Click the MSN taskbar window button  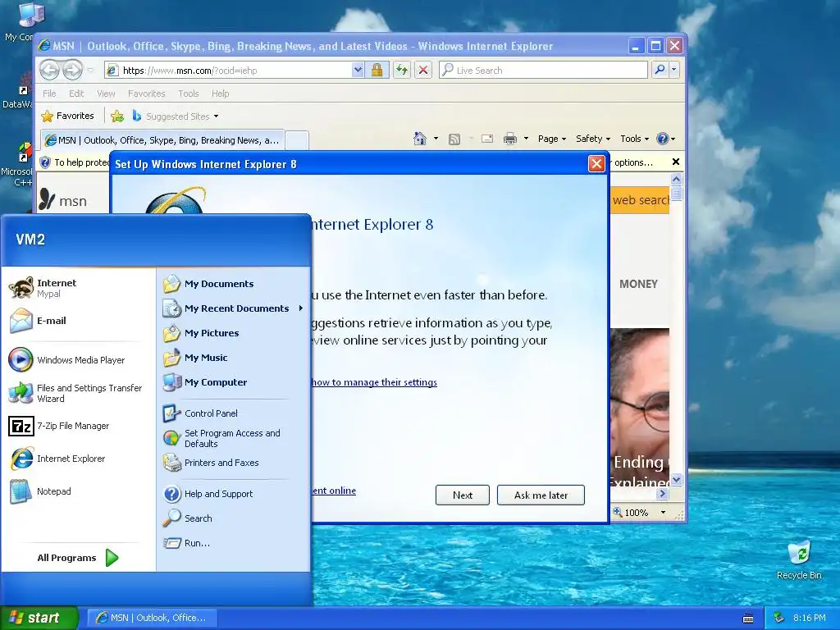click(152, 618)
